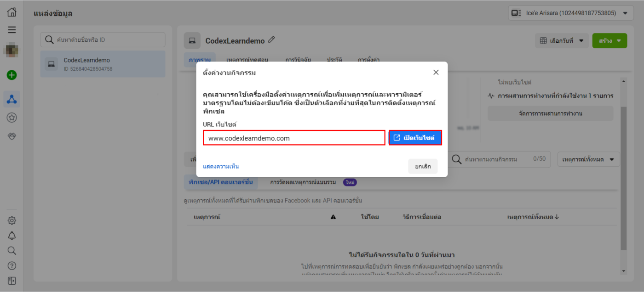This screenshot has height=293, width=644.
Task: Click the home icon in sidebar
Action: click(12, 12)
